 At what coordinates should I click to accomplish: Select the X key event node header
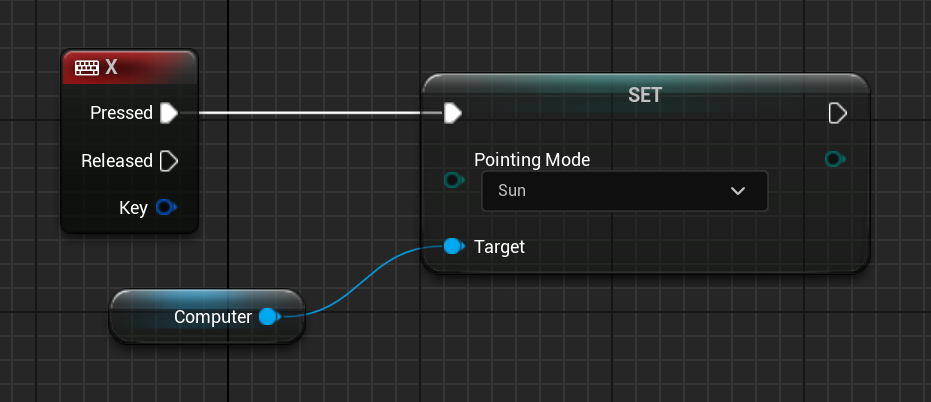point(140,68)
